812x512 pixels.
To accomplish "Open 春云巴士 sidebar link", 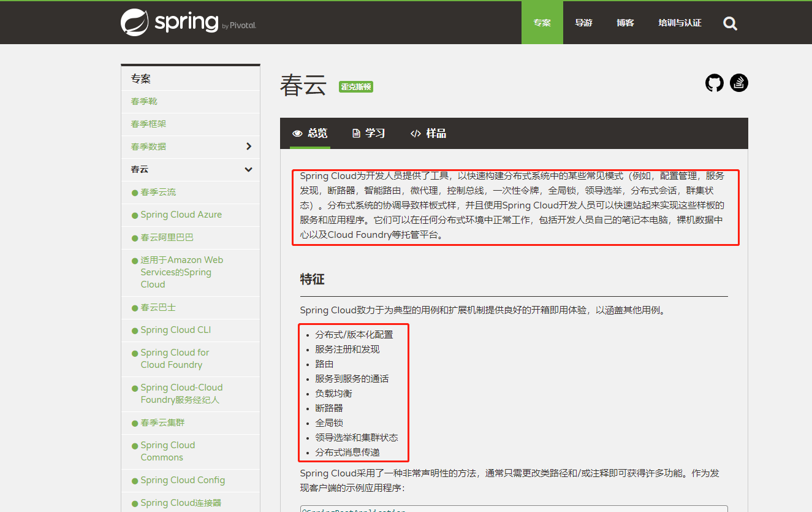I will click(x=158, y=307).
